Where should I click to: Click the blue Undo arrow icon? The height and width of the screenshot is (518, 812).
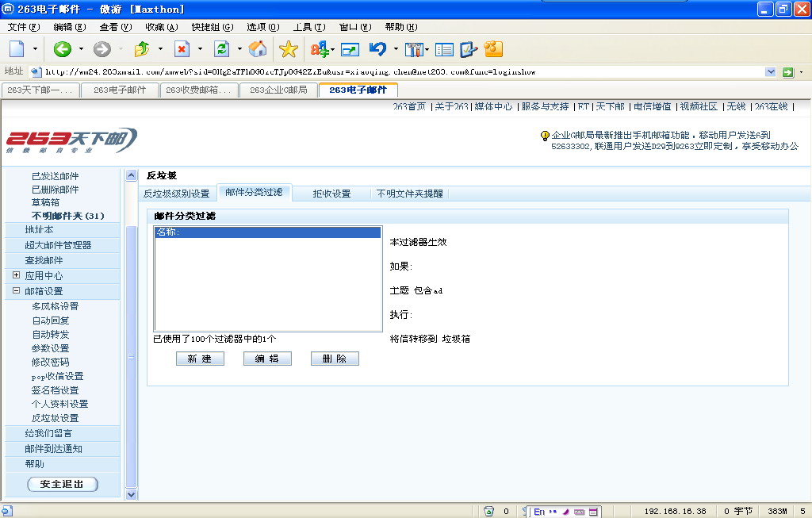(x=378, y=49)
